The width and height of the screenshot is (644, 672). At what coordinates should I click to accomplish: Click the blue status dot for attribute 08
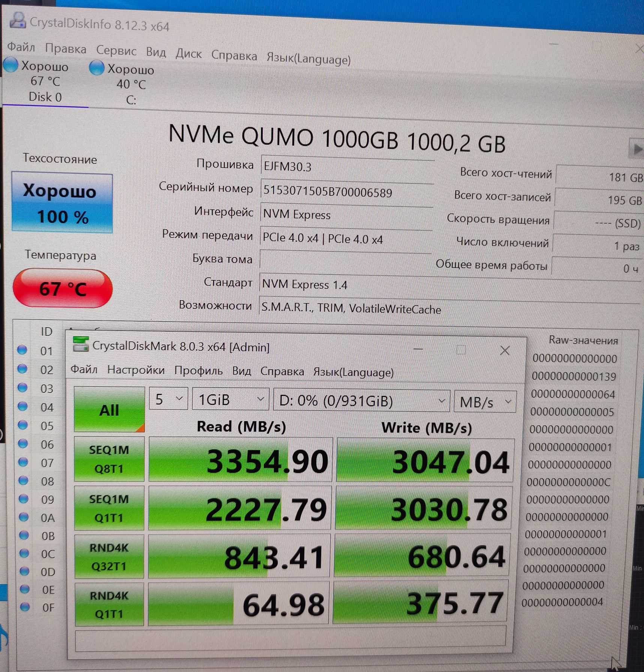pyautogui.click(x=23, y=480)
